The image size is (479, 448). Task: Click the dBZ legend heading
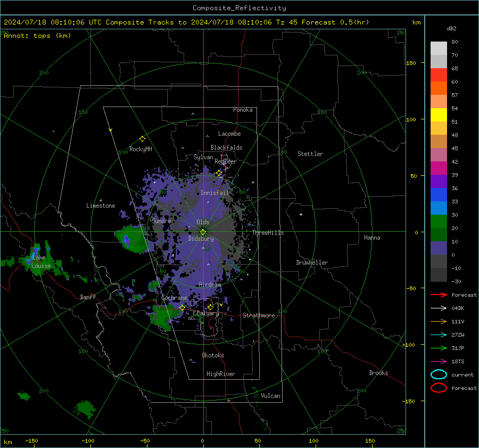[451, 28]
